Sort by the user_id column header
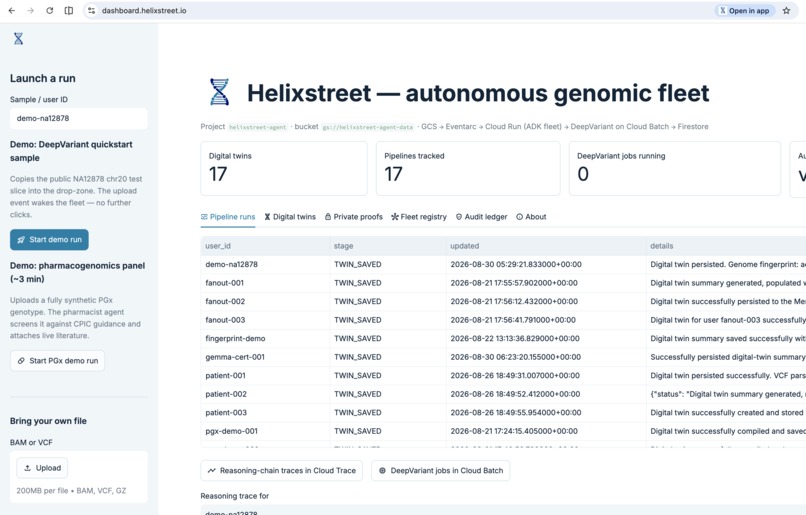Image resolution: width=806 pixels, height=515 pixels. (x=265, y=246)
